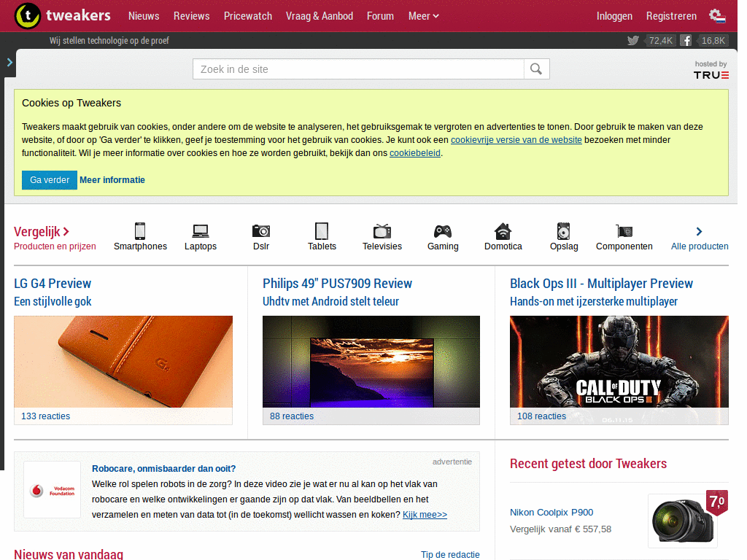Open the Tablets category icon
The height and width of the screenshot is (560, 747).
(x=322, y=231)
